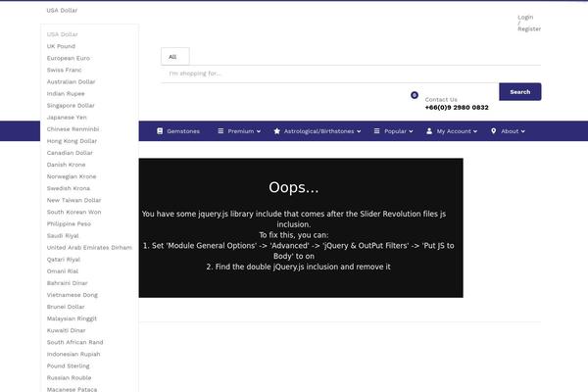Click the Astrological/Birthstones star icon
588x392 pixels.
(276, 131)
